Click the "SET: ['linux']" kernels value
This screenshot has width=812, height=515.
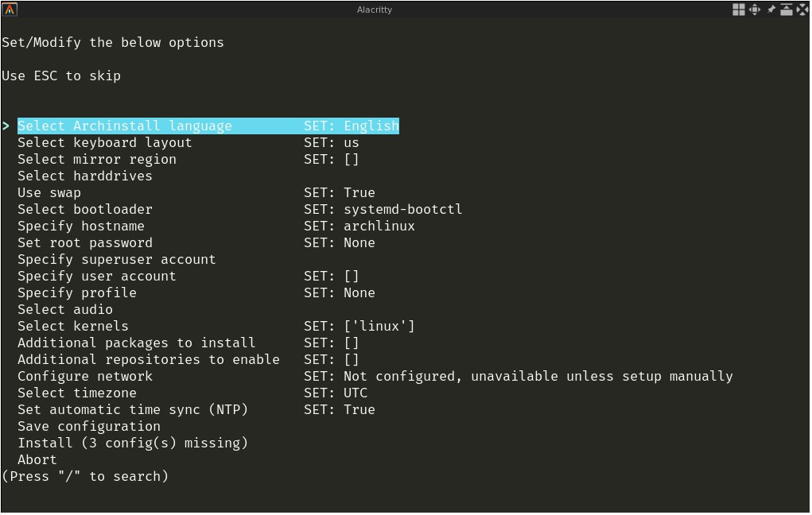click(359, 326)
